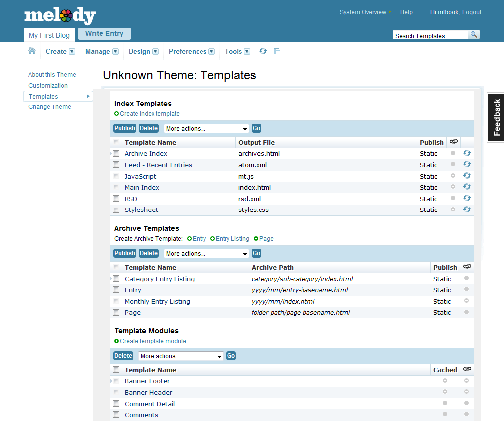504x421 pixels.
Task: Check the Banner Header module checkbox
Action: tap(116, 392)
